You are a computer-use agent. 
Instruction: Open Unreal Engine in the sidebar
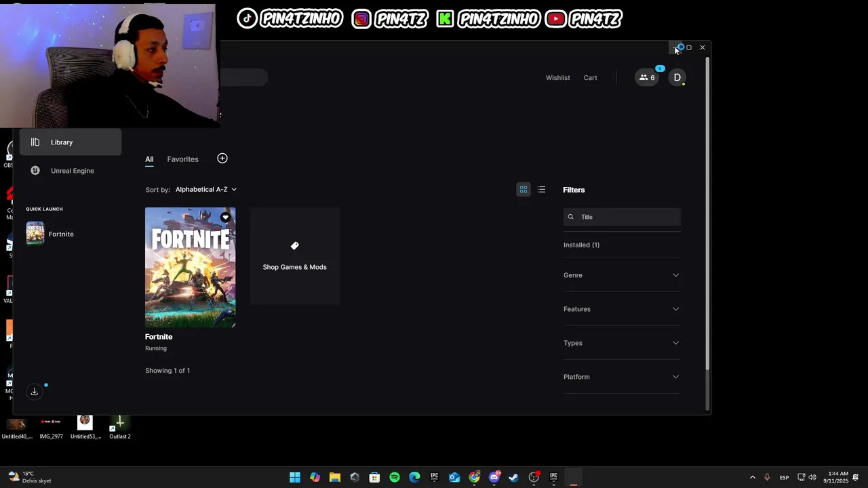(71, 171)
